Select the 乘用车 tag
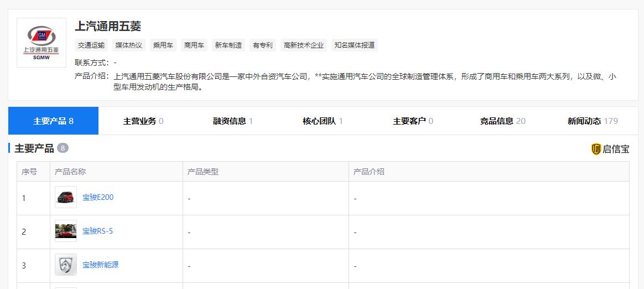Screen dimensions: 644x289 [163, 45]
